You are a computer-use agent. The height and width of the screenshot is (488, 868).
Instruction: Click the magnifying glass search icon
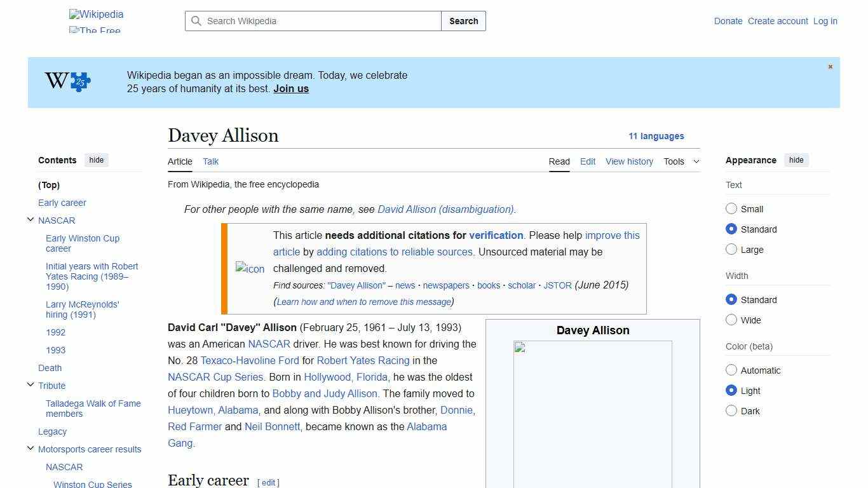[196, 21]
